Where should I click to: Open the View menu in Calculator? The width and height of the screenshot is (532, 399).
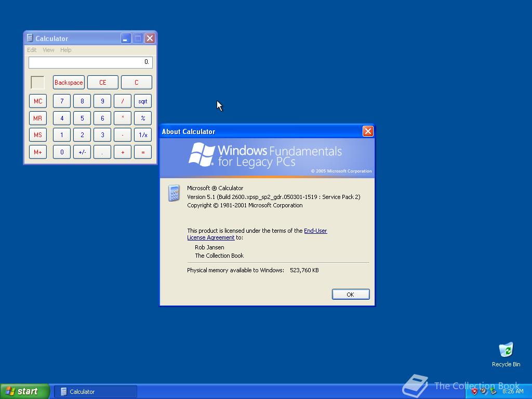coord(48,50)
